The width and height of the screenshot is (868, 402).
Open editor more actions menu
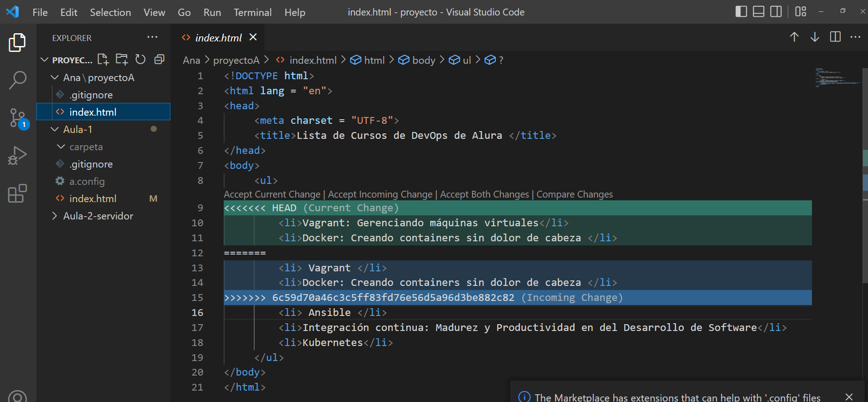855,37
